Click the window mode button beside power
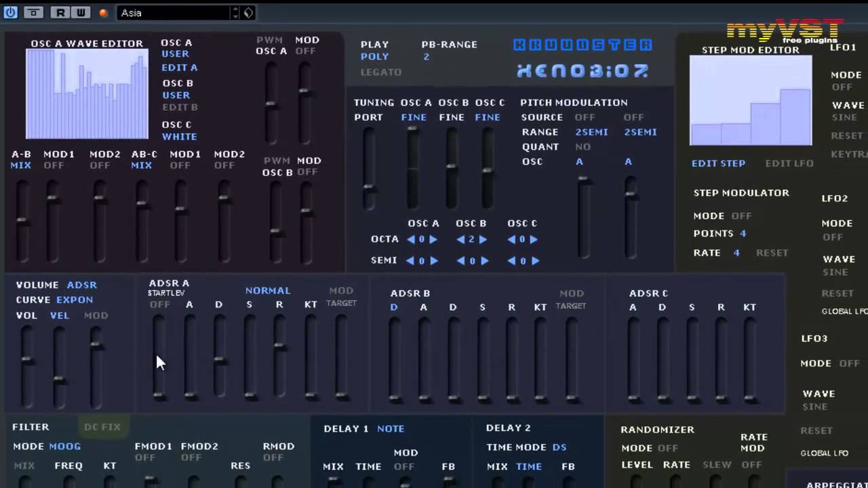This screenshot has width=868, height=488. pos(33,12)
